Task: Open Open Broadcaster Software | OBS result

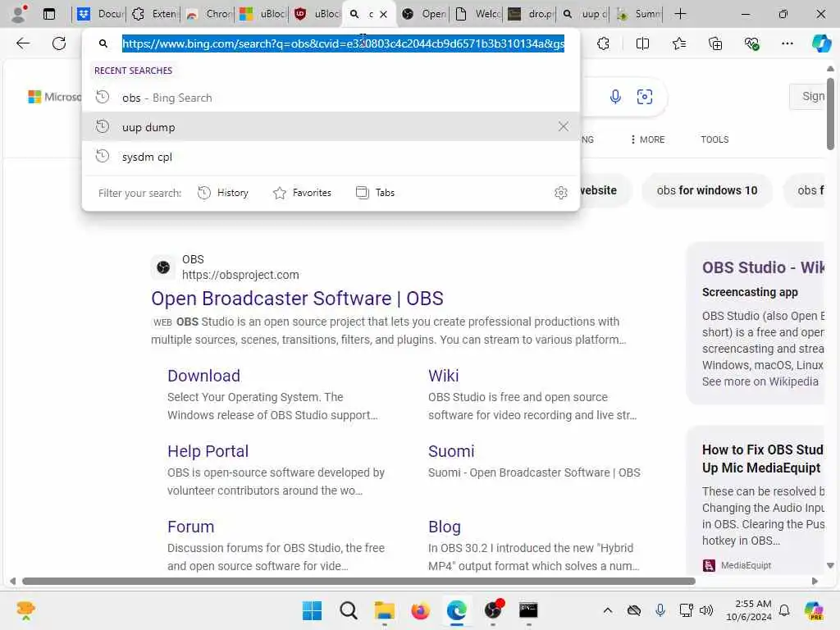Action: [297, 299]
